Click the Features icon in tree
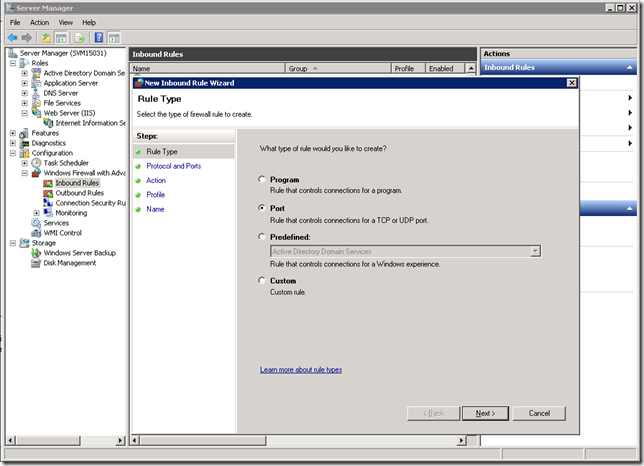Viewport: 644px width, 466px height. [24, 133]
